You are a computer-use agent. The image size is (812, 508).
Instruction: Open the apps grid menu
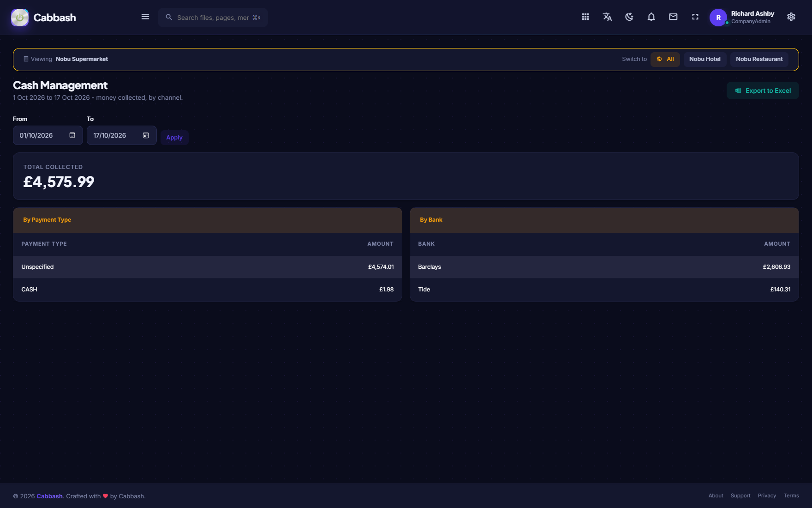tap(585, 17)
